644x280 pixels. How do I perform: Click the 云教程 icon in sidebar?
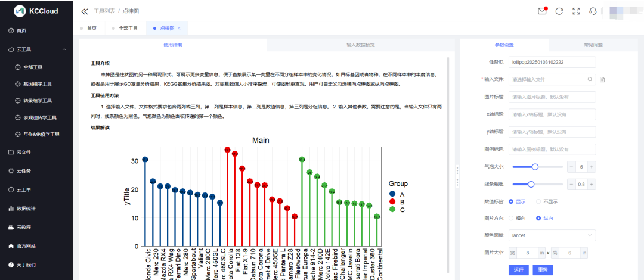pyautogui.click(x=11, y=227)
